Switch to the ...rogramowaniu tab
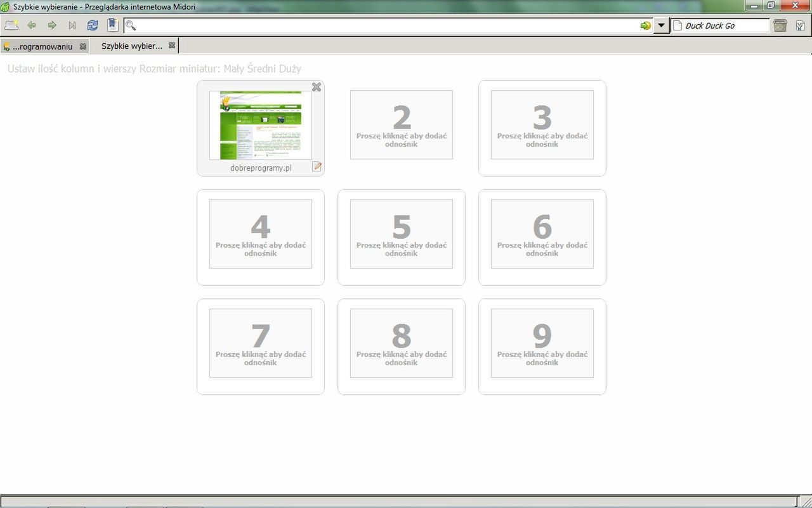812x508 pixels. pyautogui.click(x=42, y=46)
